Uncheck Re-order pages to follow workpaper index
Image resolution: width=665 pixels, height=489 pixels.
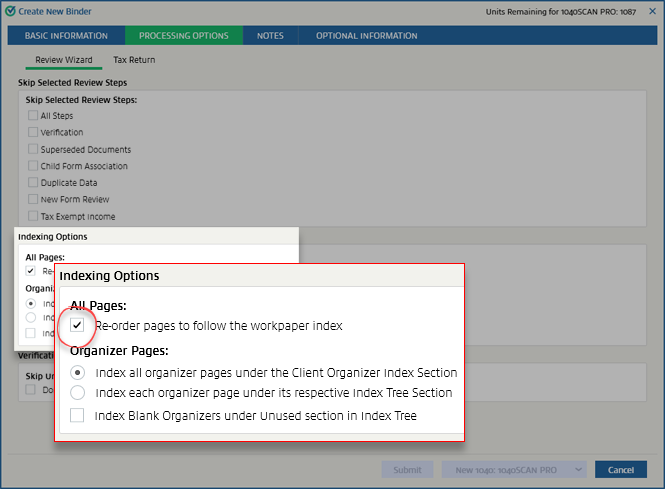coord(77,326)
